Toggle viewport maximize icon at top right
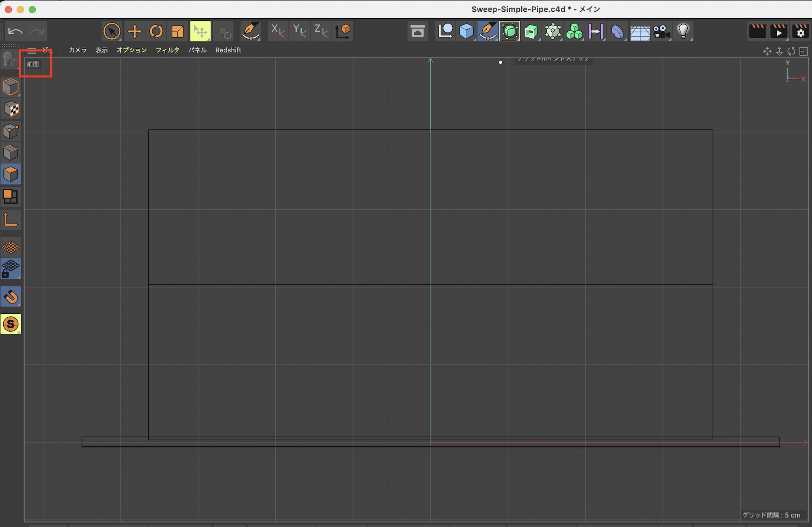The height and width of the screenshot is (527, 812). [803, 51]
